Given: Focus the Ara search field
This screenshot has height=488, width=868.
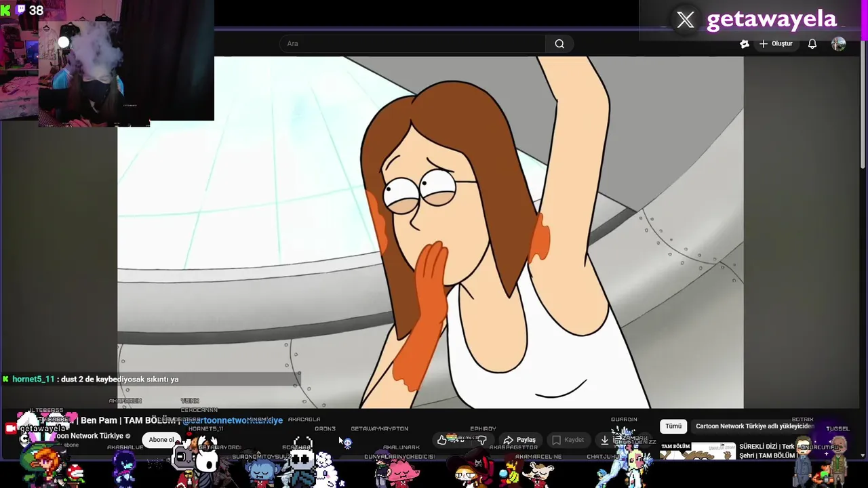Looking at the screenshot, I should [x=412, y=44].
